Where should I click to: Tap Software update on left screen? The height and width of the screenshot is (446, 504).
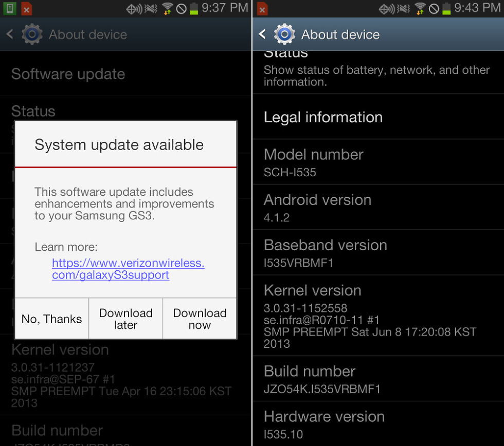tap(125, 73)
